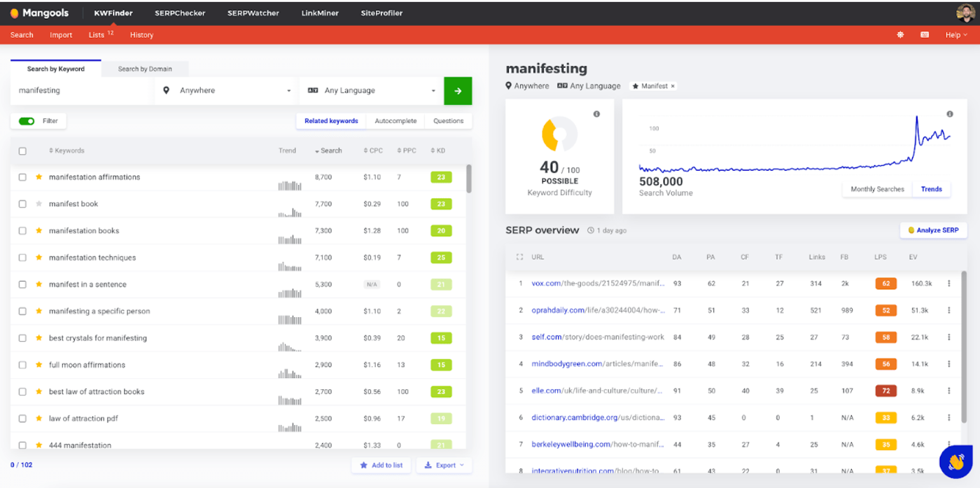Check the select-all keywords checkbox
The image size is (980, 488).
coord(22,151)
